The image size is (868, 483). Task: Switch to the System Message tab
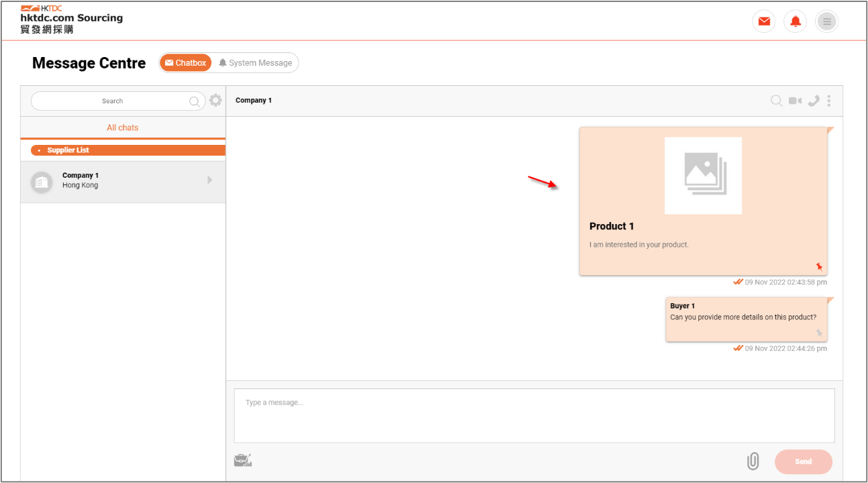click(x=256, y=63)
